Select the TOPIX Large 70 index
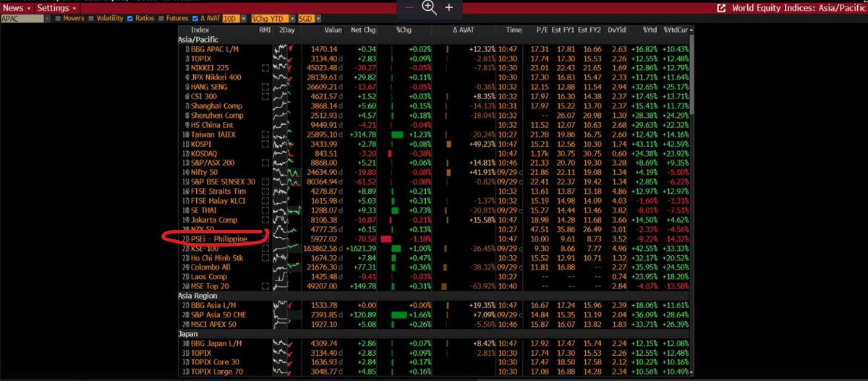Viewport: 868px width, 381px height. [x=217, y=371]
